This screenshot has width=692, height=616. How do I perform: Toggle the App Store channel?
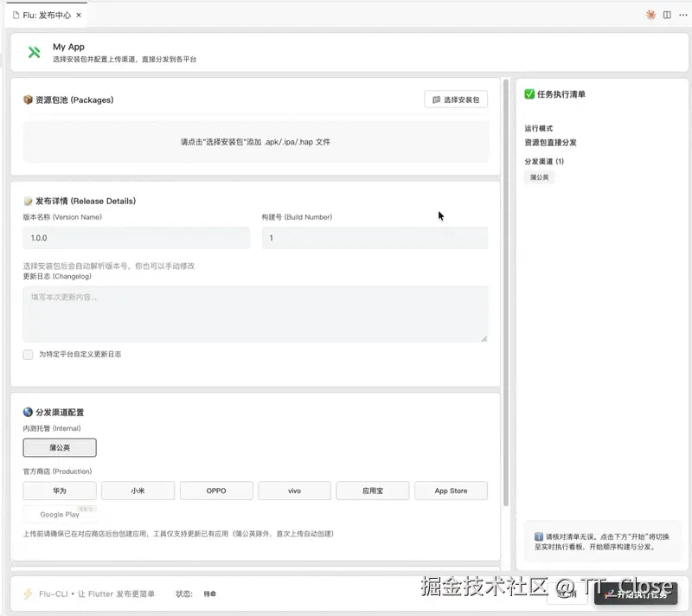pyautogui.click(x=451, y=491)
